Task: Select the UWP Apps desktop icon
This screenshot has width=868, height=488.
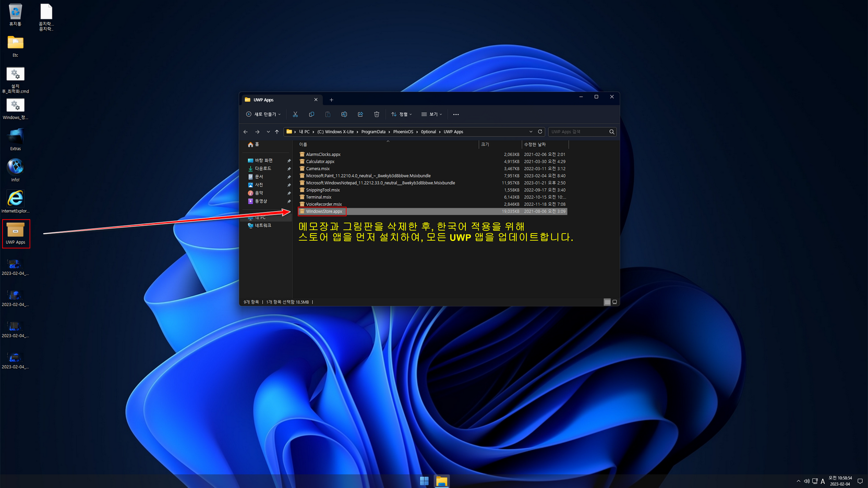Action: [16, 234]
